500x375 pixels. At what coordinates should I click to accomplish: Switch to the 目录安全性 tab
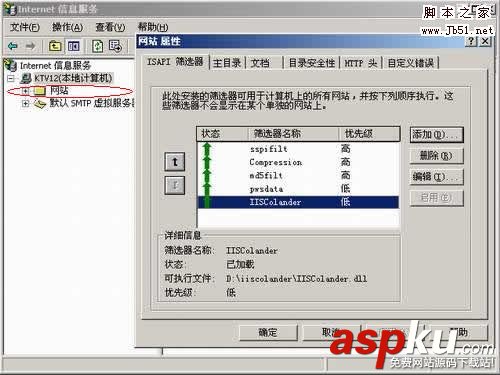(311, 63)
